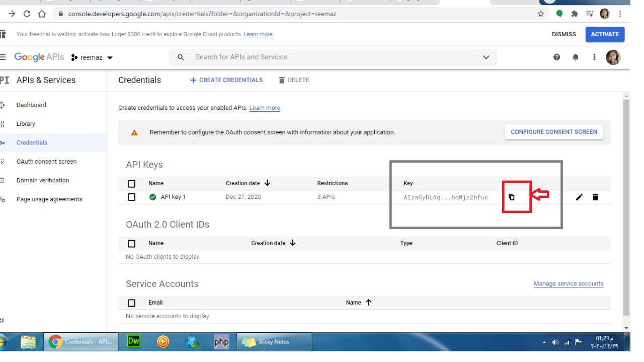Open the three-dot more options menu
644x362 pixels.
[x=594, y=57]
